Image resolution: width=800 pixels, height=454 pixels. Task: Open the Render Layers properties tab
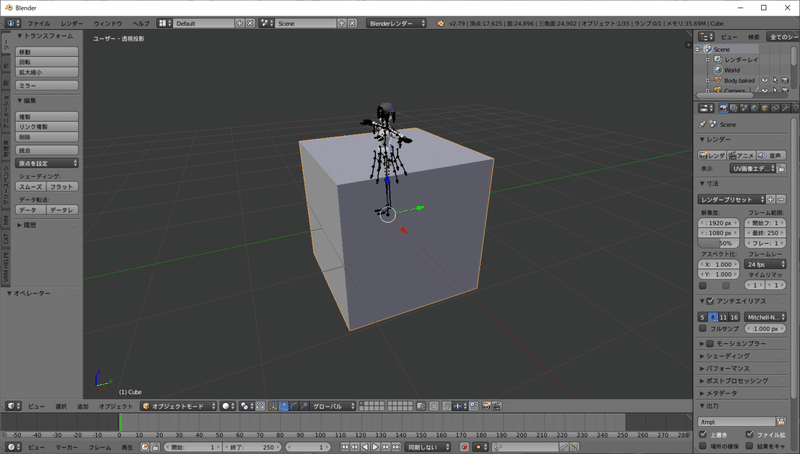coord(734,108)
